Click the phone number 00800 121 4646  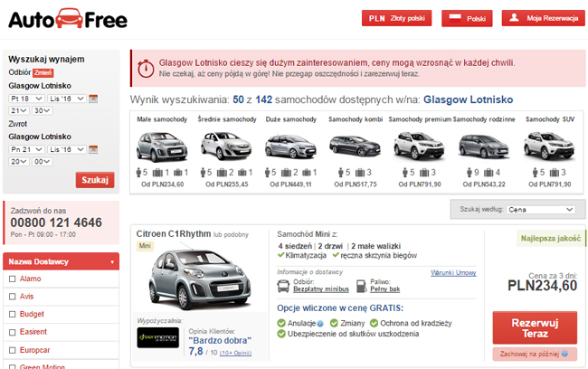click(x=56, y=222)
